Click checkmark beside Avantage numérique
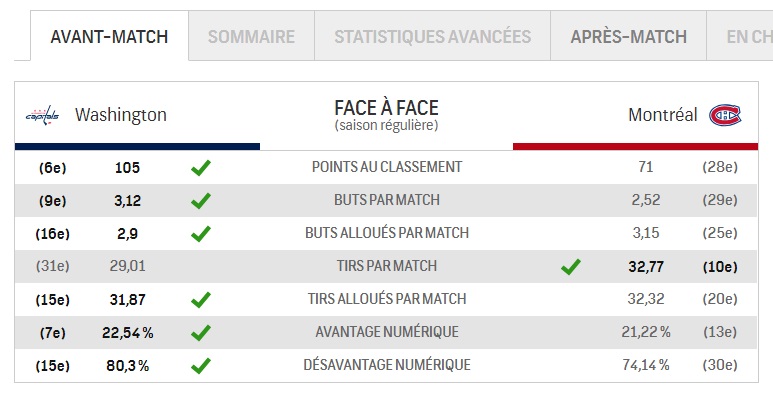The height and width of the screenshot is (396, 773). (x=201, y=333)
